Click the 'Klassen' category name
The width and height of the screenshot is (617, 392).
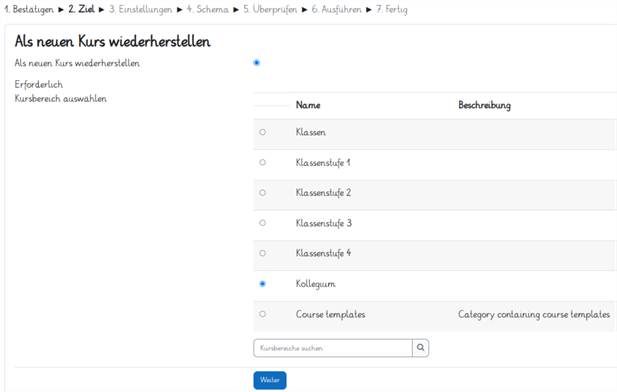tap(311, 132)
